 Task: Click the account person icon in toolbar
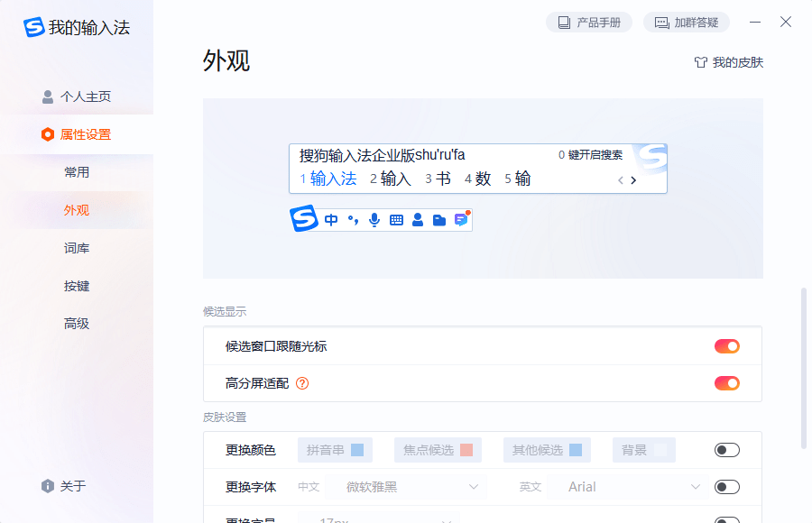click(x=417, y=218)
